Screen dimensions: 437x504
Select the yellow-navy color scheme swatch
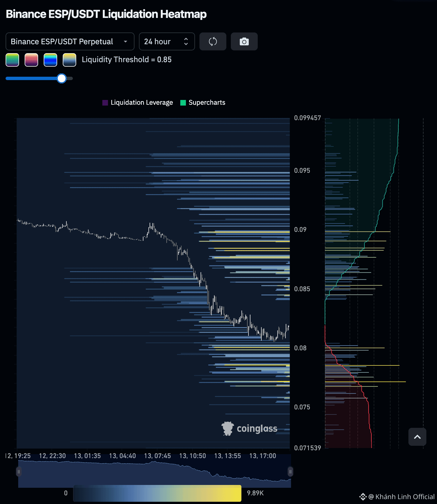pos(69,60)
